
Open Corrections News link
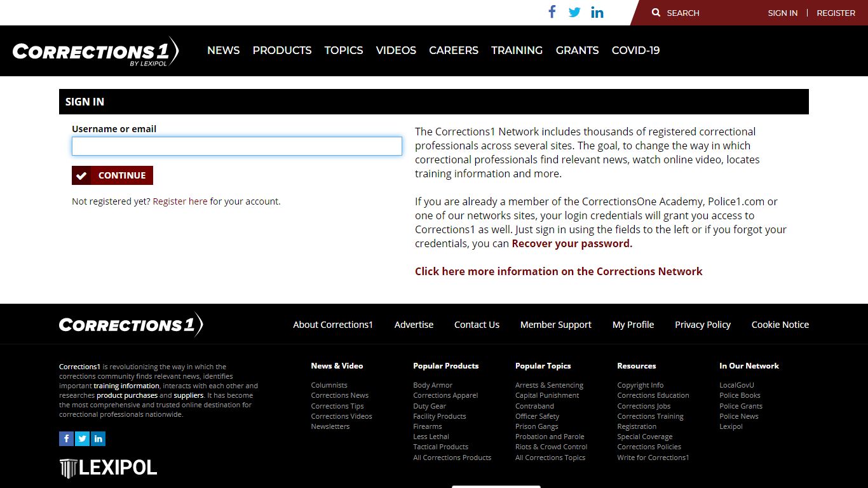click(340, 395)
